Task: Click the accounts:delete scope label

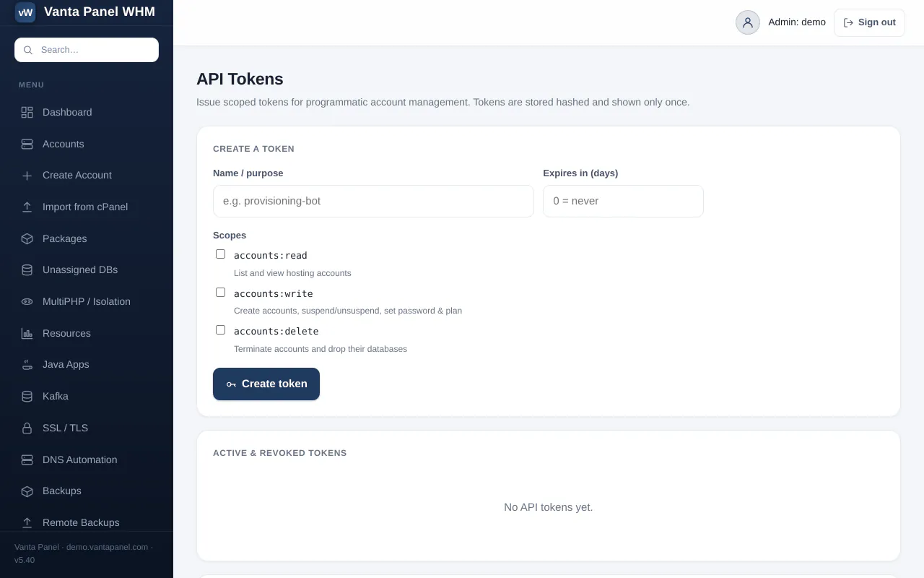Action: coord(276,332)
